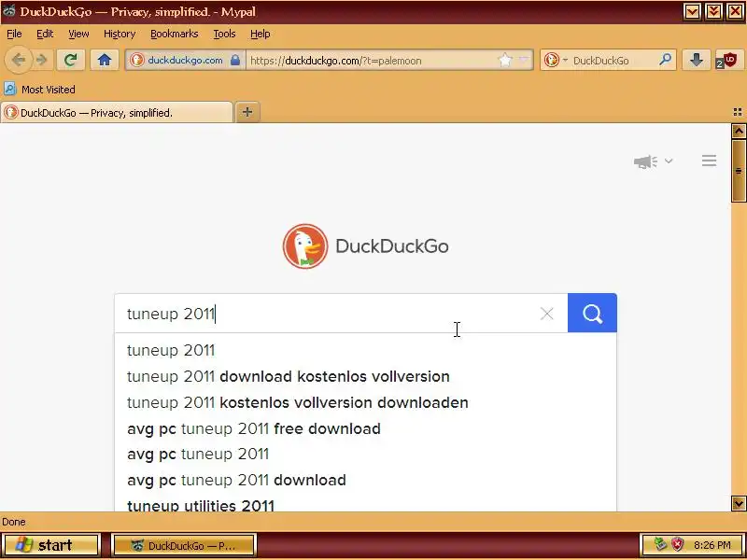Open the Bookmarks menu

point(175,34)
